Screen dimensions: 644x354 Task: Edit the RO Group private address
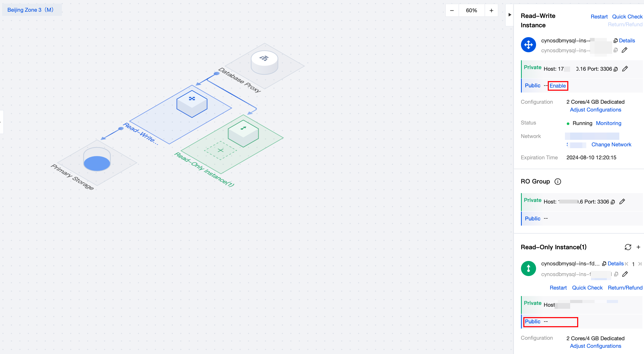click(622, 202)
